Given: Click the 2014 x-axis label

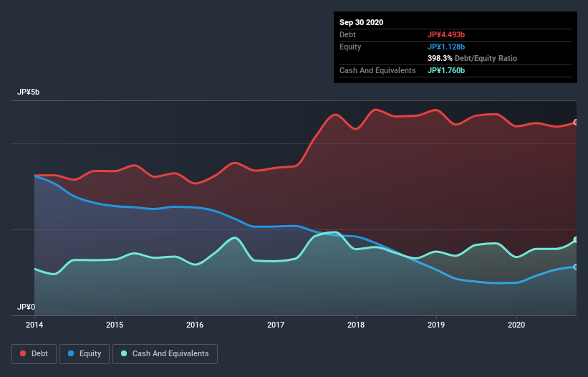Looking at the screenshot, I should pyautogui.click(x=34, y=325).
